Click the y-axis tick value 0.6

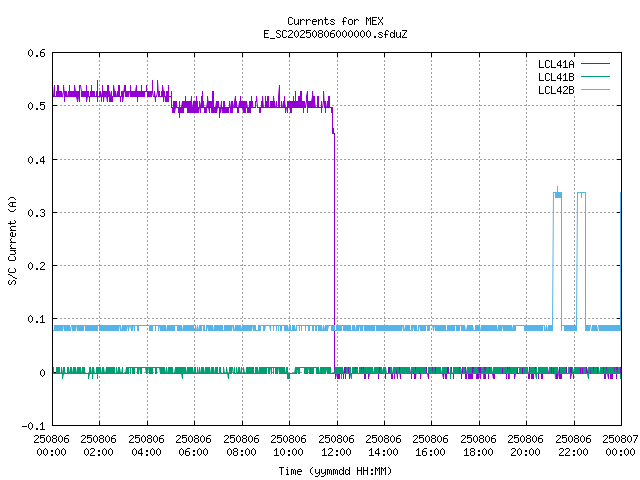[x=36, y=53]
